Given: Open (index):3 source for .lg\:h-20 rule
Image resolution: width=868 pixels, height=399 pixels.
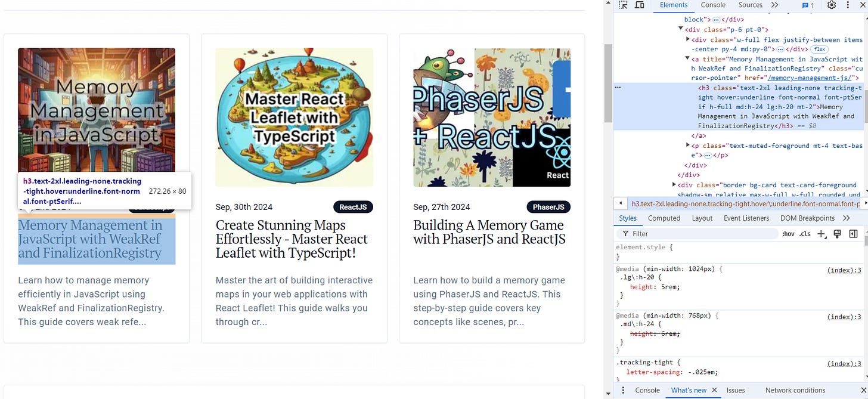Looking at the screenshot, I should [845, 270].
